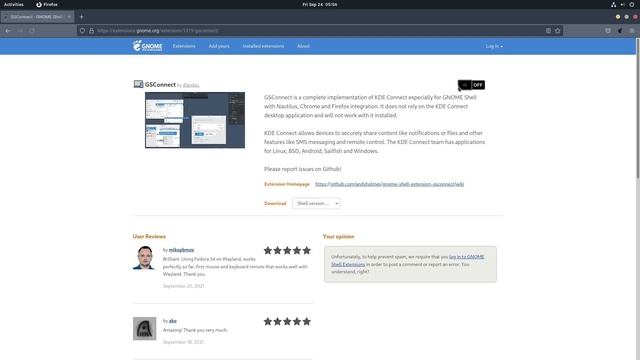Toggle the GSConnect ON/OFF switch

(471, 85)
